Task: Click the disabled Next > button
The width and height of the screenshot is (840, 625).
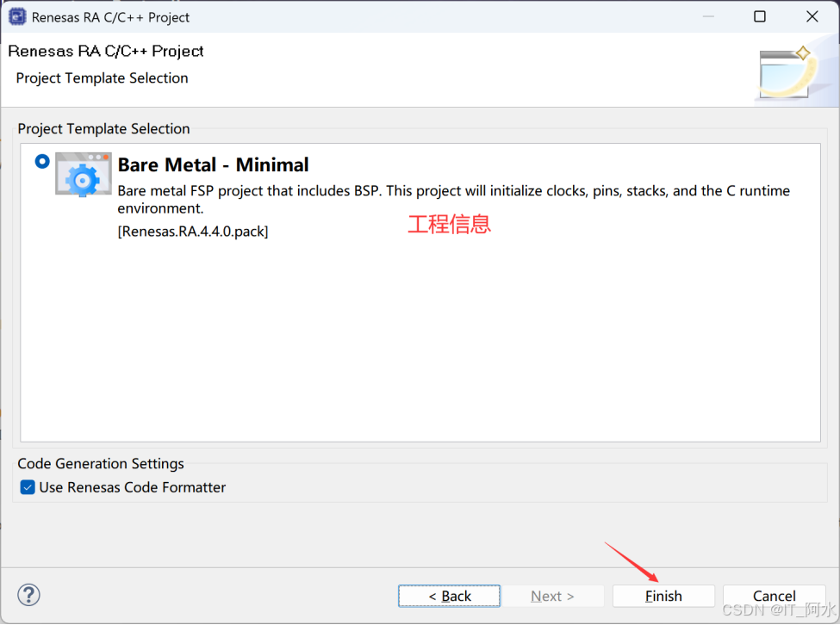Action: 552,596
